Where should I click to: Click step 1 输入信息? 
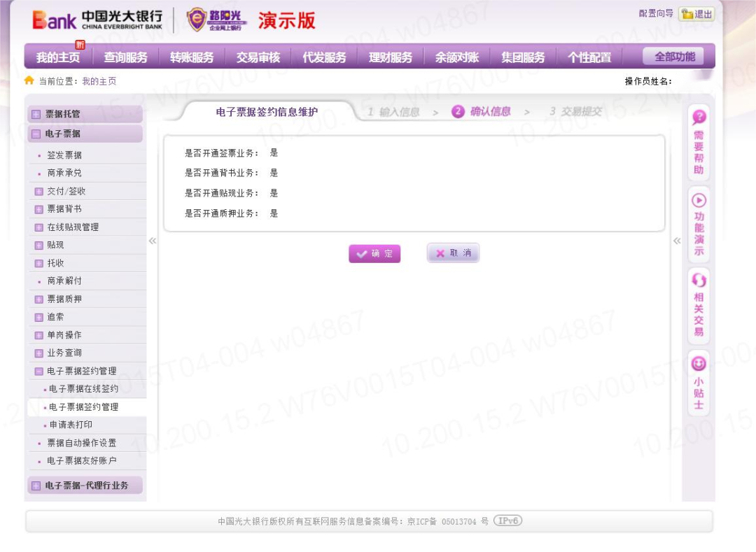(393, 112)
